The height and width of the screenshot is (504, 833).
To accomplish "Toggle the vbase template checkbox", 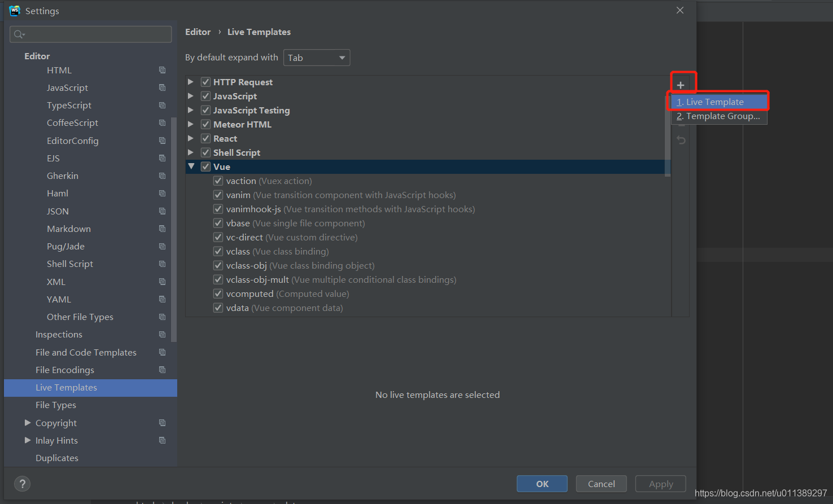I will click(218, 223).
